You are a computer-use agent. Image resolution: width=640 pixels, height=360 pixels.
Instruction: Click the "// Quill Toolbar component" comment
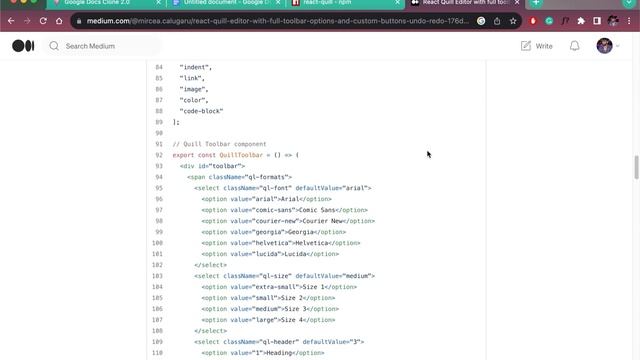click(x=219, y=144)
